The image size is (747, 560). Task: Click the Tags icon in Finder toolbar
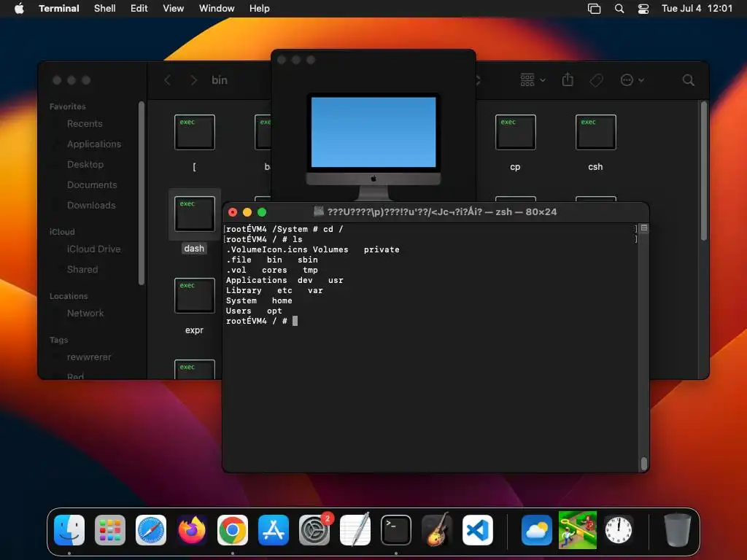click(597, 80)
